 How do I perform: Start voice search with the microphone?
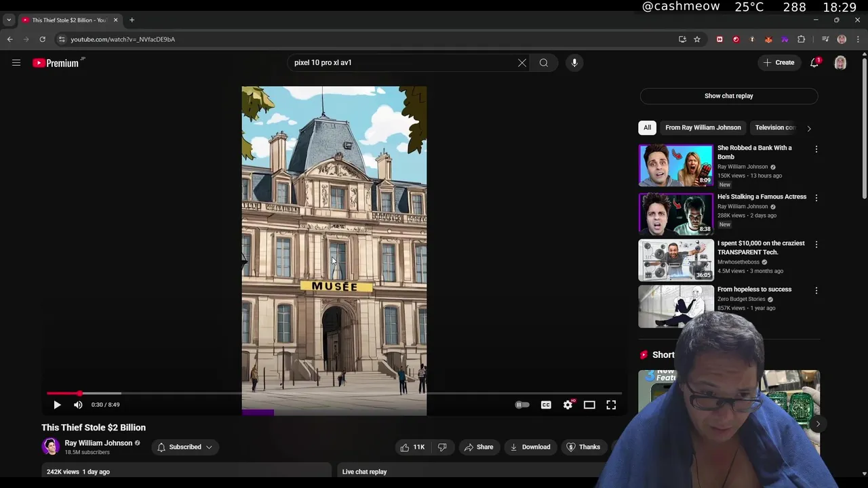pos(574,62)
